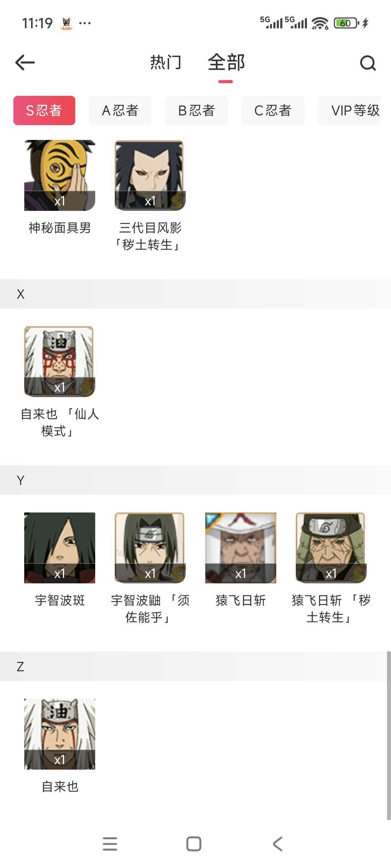Screen dimensions: 391x868
Task: Select the 三代目风影「秽土转生」avatar
Action: (x=150, y=175)
